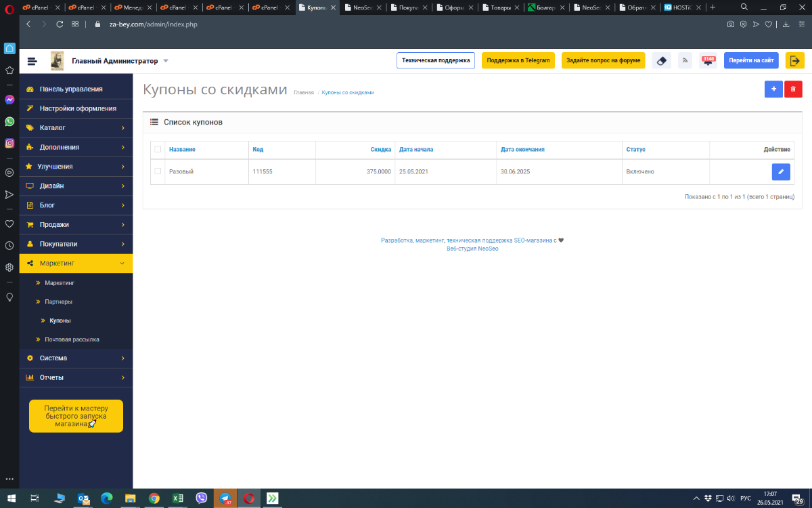The height and width of the screenshot is (508, 812).
Task: Open the Главный Администратор dropdown arrow
Action: 166,61
